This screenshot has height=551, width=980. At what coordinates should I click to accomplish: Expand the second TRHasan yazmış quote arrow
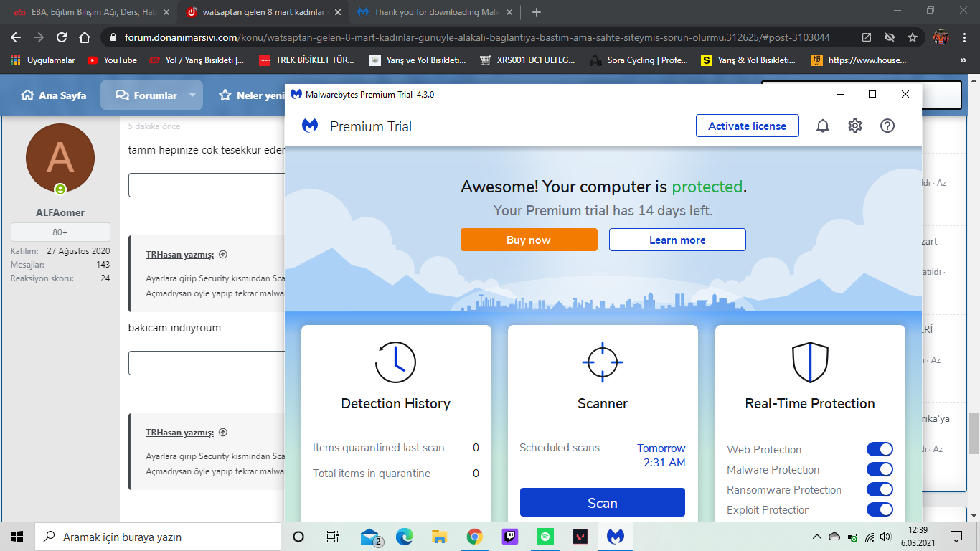coord(223,432)
